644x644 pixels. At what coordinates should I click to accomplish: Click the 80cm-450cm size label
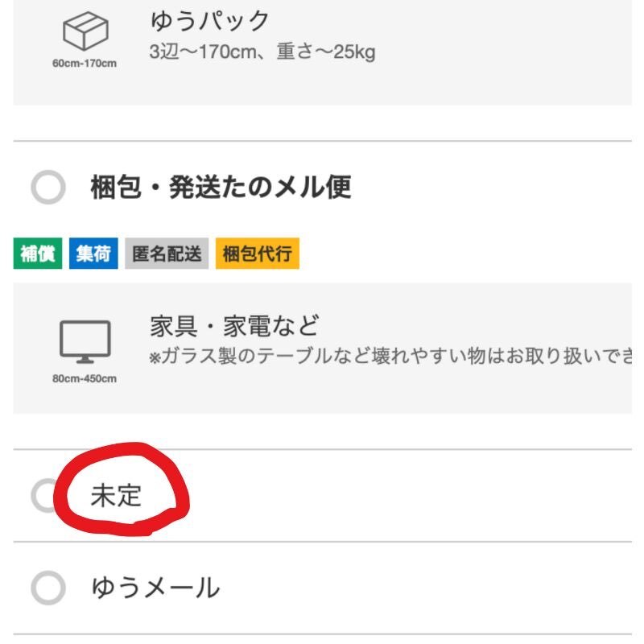(x=85, y=378)
